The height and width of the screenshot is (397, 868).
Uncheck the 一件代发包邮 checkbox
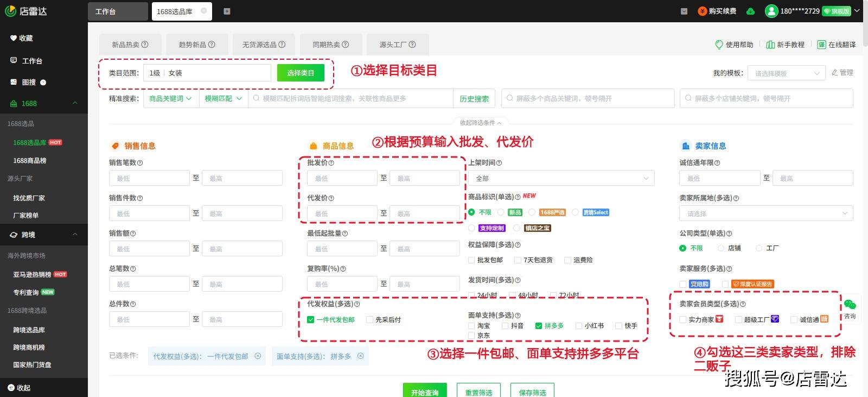[311, 320]
